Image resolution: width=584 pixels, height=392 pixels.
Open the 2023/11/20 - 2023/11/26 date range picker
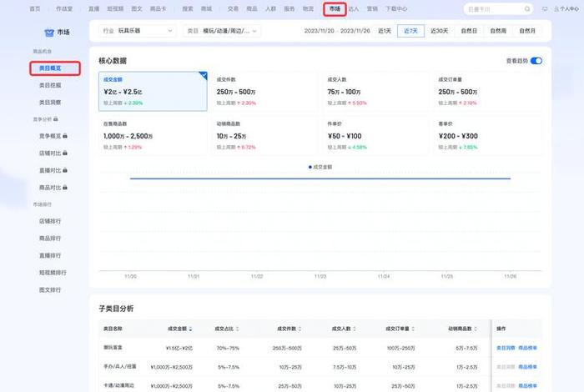coord(337,31)
